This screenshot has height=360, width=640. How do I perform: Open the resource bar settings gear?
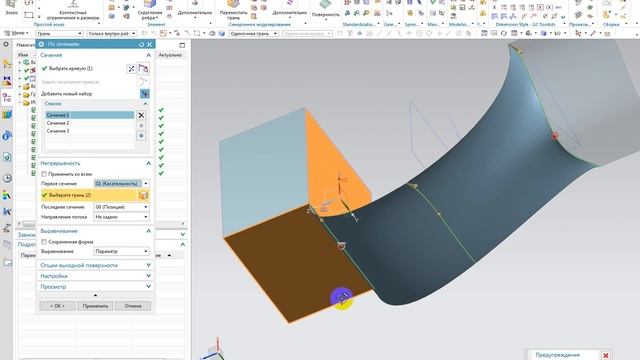(x=6, y=44)
